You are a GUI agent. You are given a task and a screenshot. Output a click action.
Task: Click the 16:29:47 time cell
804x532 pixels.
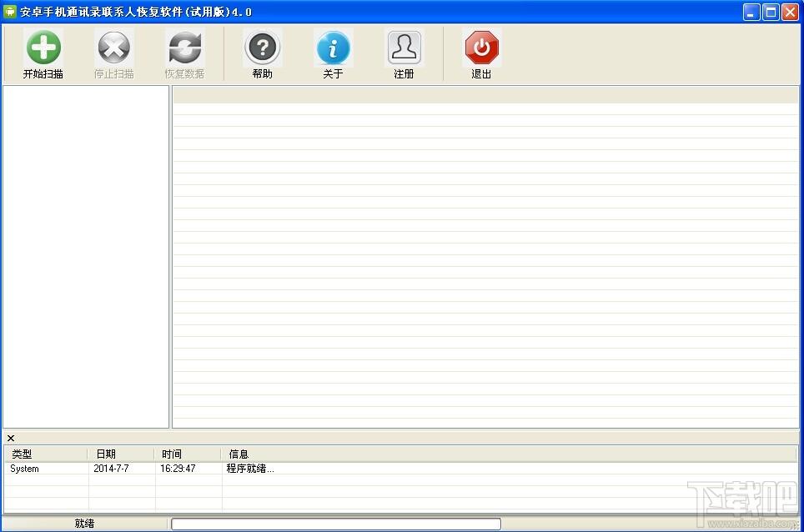pos(178,469)
